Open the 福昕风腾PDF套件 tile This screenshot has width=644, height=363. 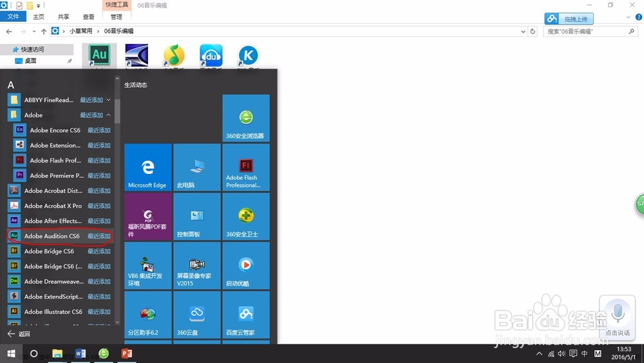click(148, 216)
